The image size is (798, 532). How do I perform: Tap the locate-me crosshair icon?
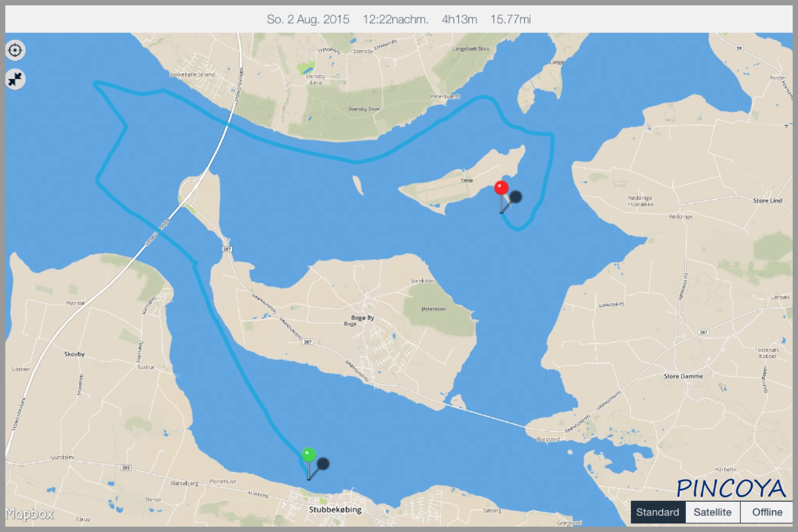click(15, 50)
